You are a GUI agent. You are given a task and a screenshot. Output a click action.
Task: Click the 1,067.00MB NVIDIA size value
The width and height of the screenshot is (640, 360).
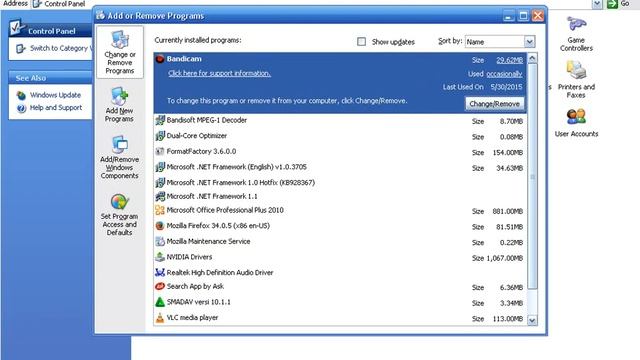click(x=504, y=258)
